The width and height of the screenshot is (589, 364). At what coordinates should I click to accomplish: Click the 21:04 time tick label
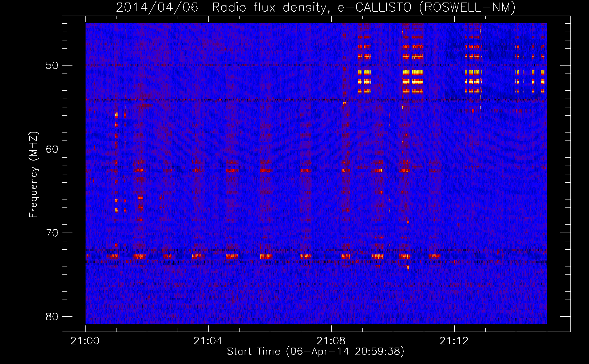(208, 341)
